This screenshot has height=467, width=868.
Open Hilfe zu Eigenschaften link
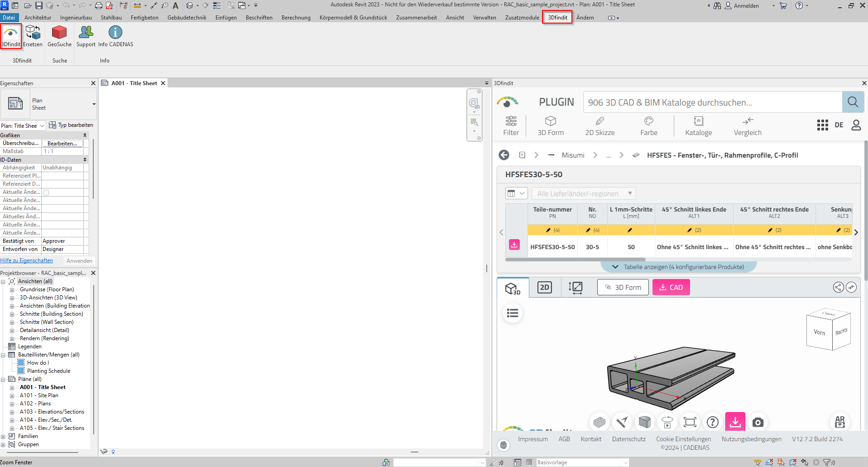pos(26,260)
